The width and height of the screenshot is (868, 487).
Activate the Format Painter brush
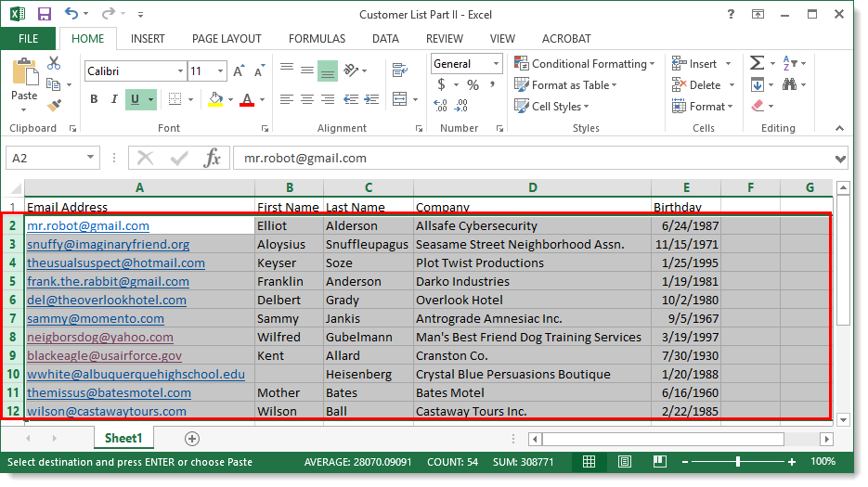[x=54, y=105]
